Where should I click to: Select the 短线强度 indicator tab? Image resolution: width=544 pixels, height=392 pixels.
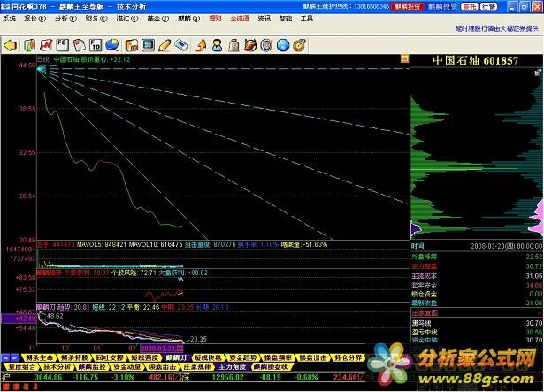coord(145,358)
